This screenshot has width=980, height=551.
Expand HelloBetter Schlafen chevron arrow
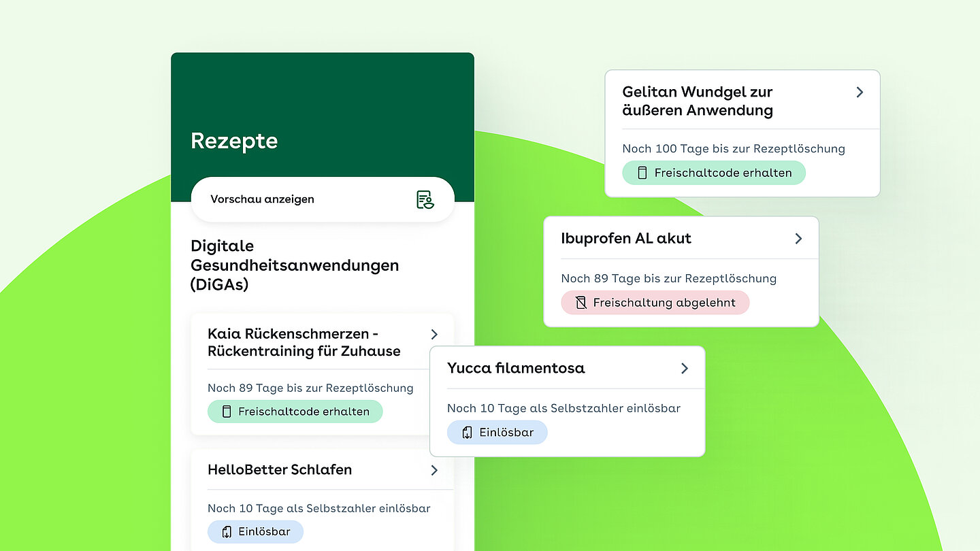pos(434,470)
